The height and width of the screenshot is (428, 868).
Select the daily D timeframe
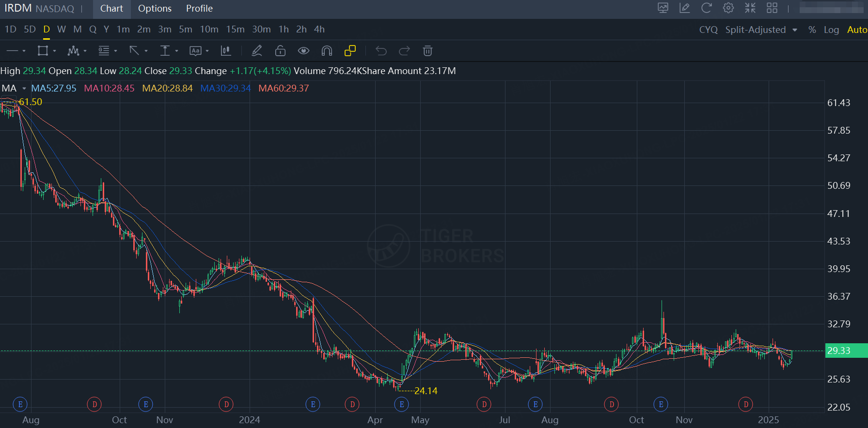pyautogui.click(x=47, y=30)
